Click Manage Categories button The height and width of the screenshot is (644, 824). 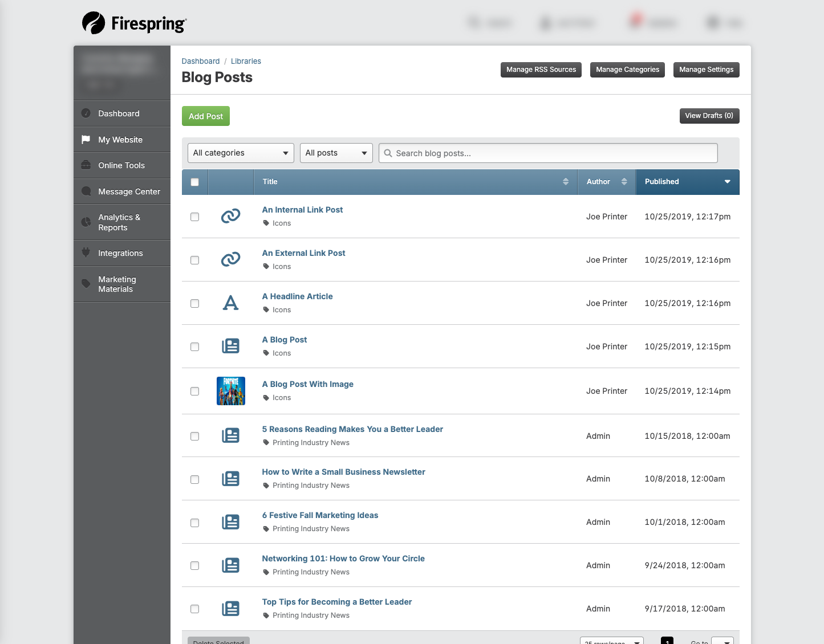click(627, 70)
